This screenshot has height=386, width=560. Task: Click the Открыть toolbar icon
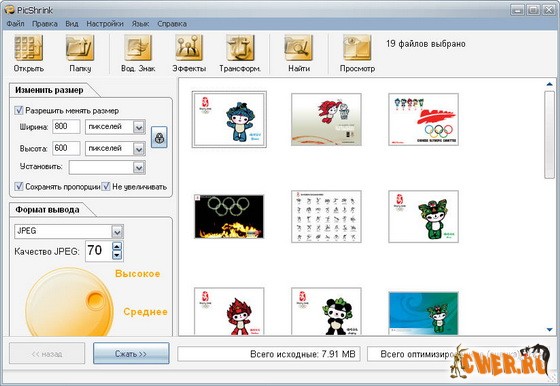point(29,48)
